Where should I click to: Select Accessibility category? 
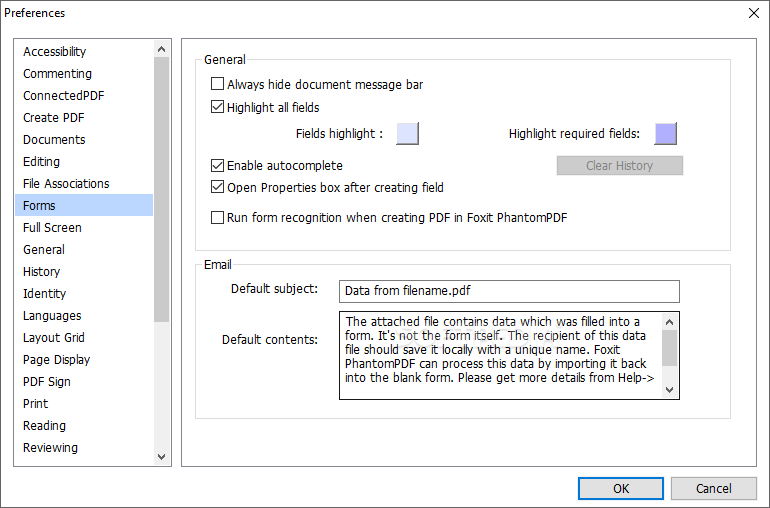(x=84, y=52)
